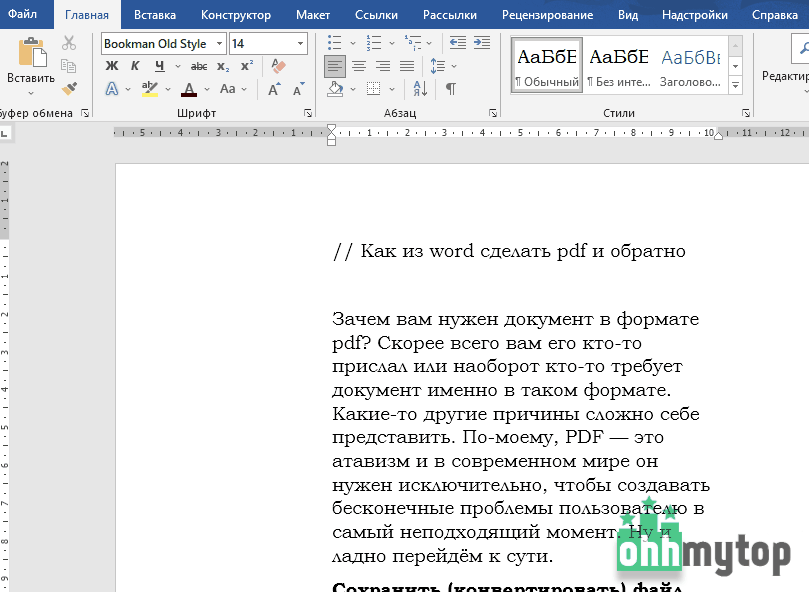Expand shading dropdown arrow
The height and width of the screenshot is (592, 809).
pyautogui.click(x=353, y=89)
